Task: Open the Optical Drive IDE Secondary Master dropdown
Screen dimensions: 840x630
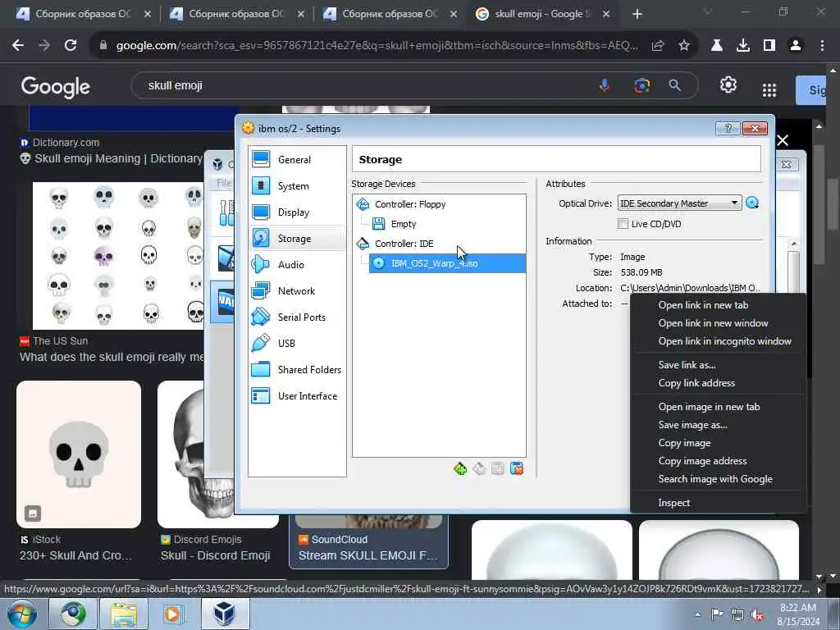Action: coord(679,203)
